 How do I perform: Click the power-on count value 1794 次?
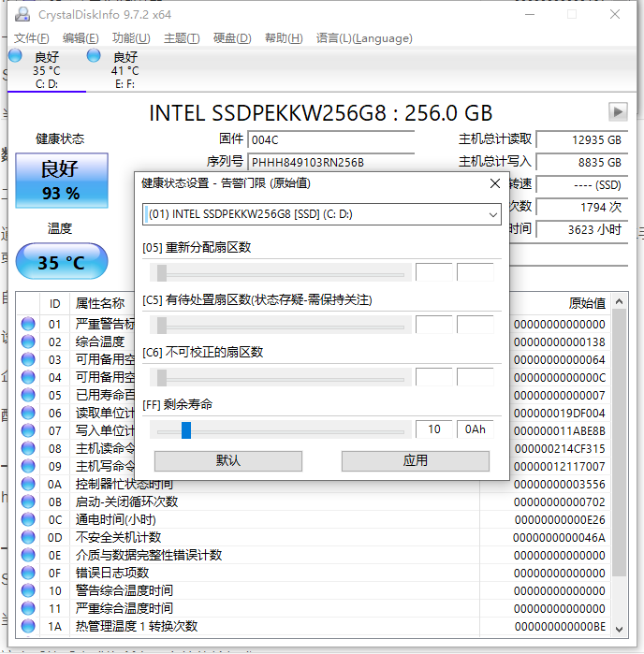pyautogui.click(x=582, y=207)
